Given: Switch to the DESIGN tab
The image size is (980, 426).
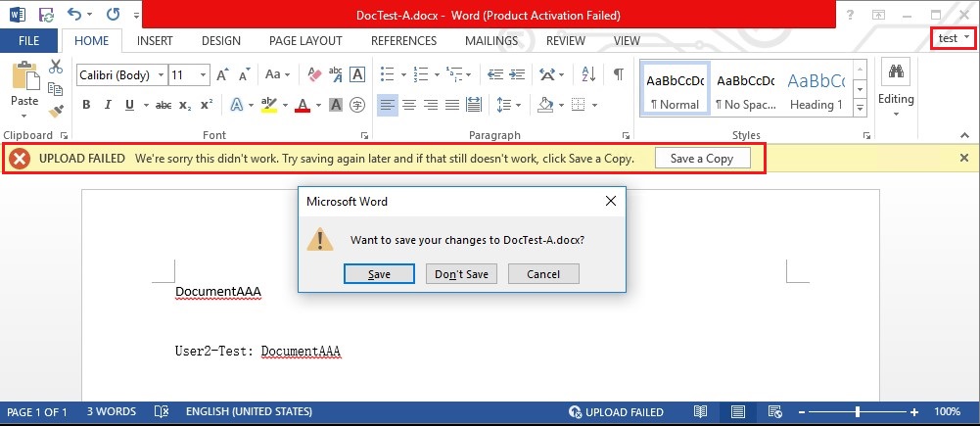Looking at the screenshot, I should pyautogui.click(x=221, y=41).
